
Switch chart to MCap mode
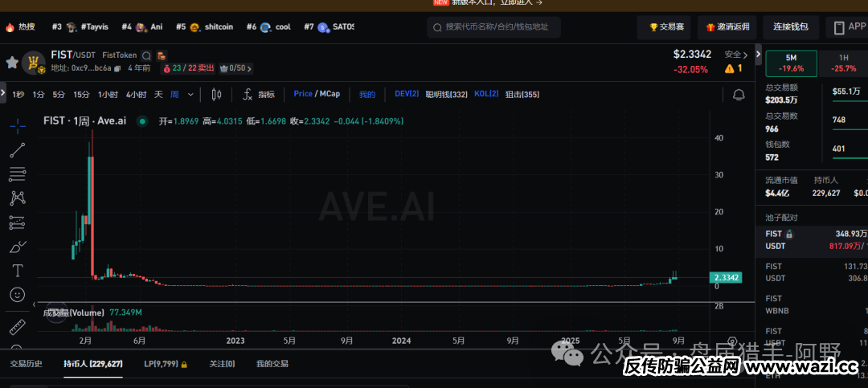[x=329, y=94]
